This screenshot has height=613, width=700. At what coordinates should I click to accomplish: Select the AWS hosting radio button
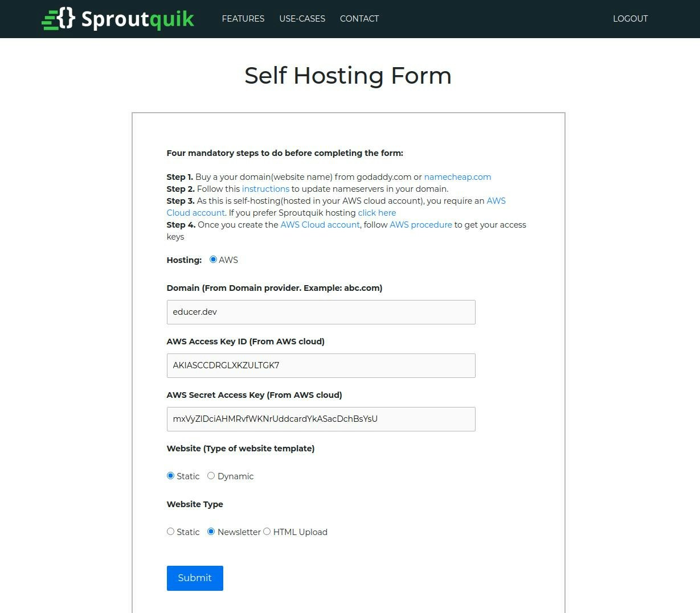(213, 259)
